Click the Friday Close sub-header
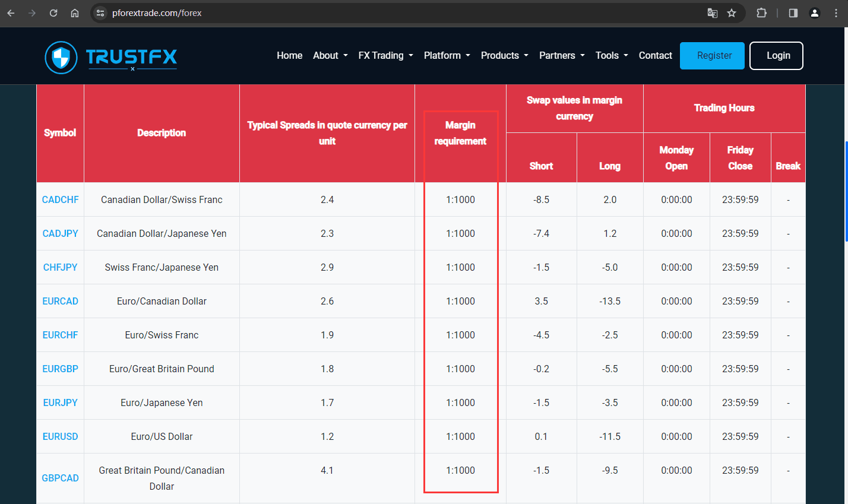Screen dimensions: 848x504 tap(740, 158)
